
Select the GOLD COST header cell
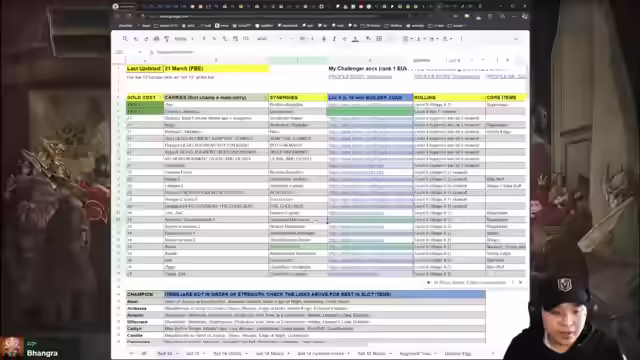145,98
